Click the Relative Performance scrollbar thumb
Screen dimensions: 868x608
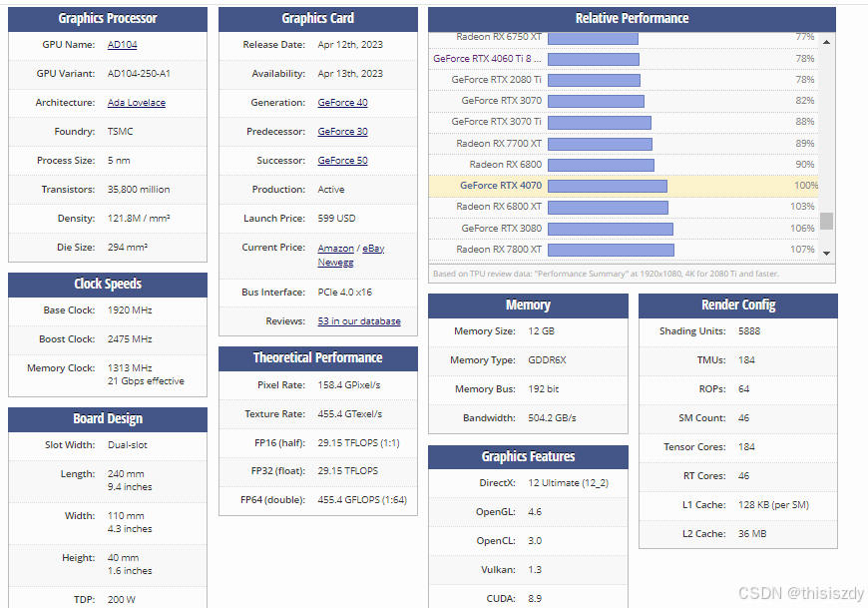click(826, 221)
